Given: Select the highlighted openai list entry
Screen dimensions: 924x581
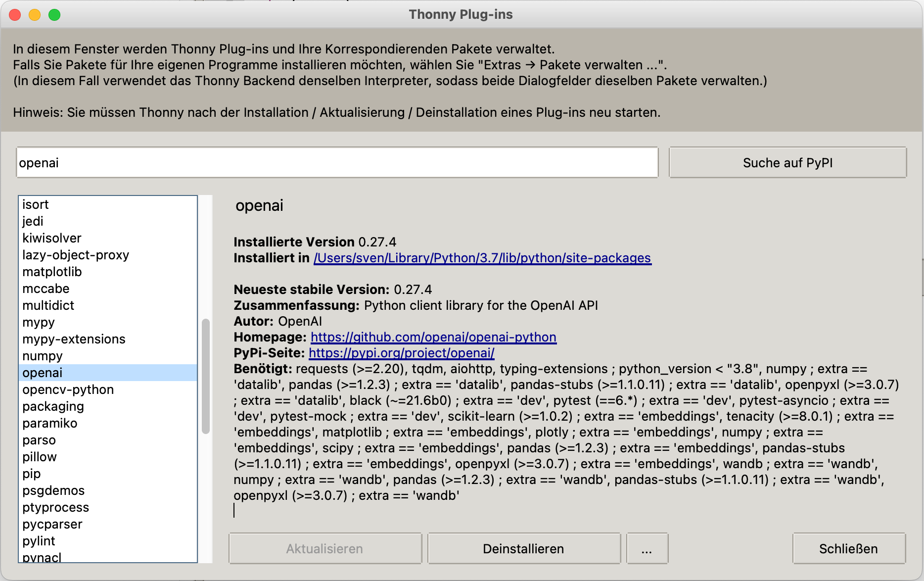Looking at the screenshot, I should point(108,373).
